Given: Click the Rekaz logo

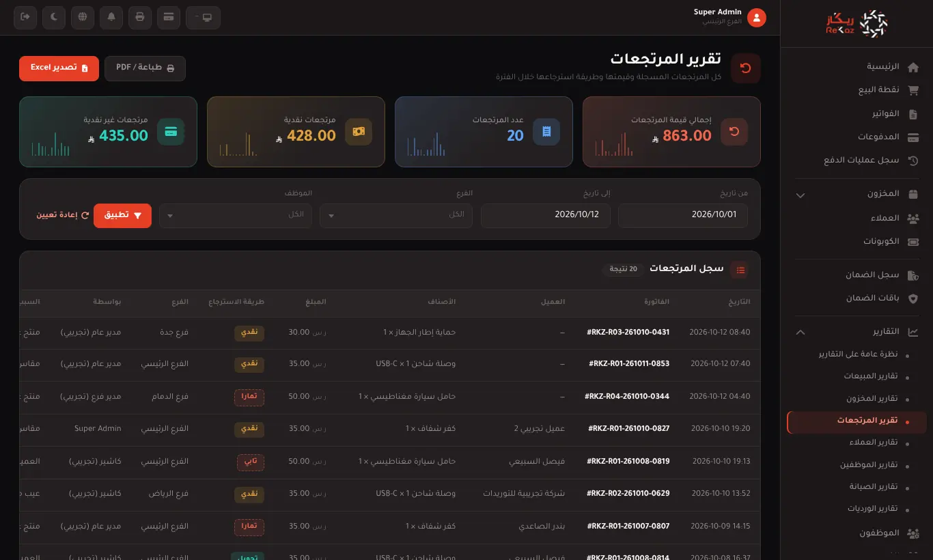Looking at the screenshot, I should [857, 24].
